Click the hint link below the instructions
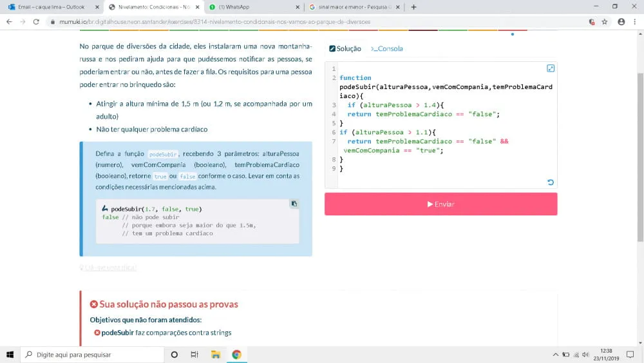The image size is (644, 363). click(108, 267)
